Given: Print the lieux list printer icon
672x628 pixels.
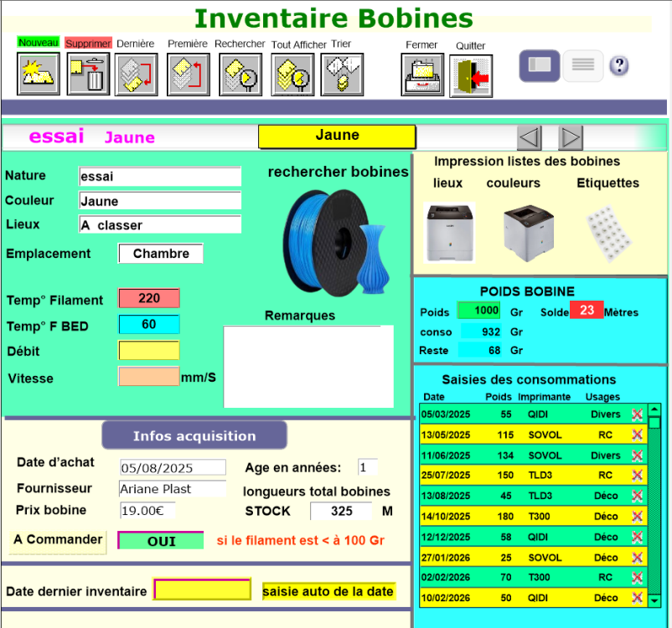Looking at the screenshot, I should pyautogui.click(x=450, y=233).
